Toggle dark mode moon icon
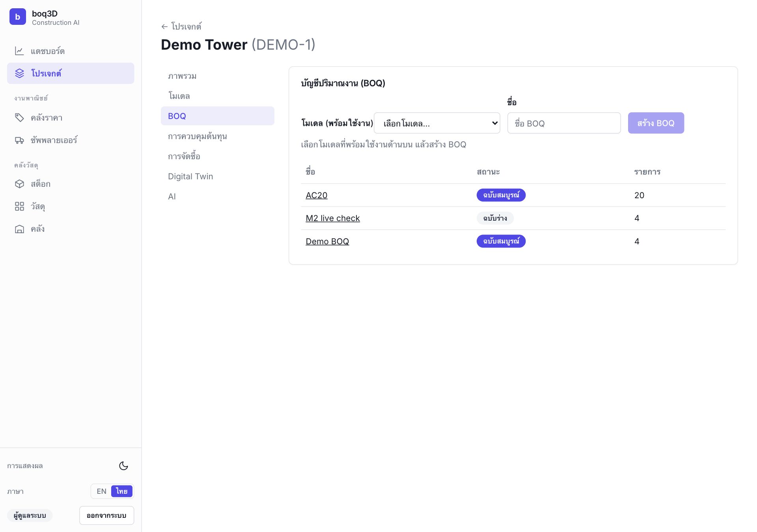757x532 pixels. tap(123, 466)
